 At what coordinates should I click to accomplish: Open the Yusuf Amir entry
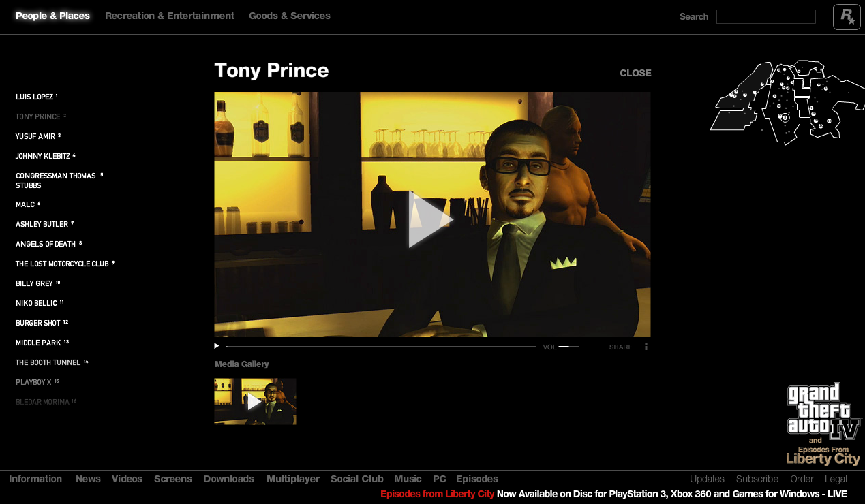point(38,136)
